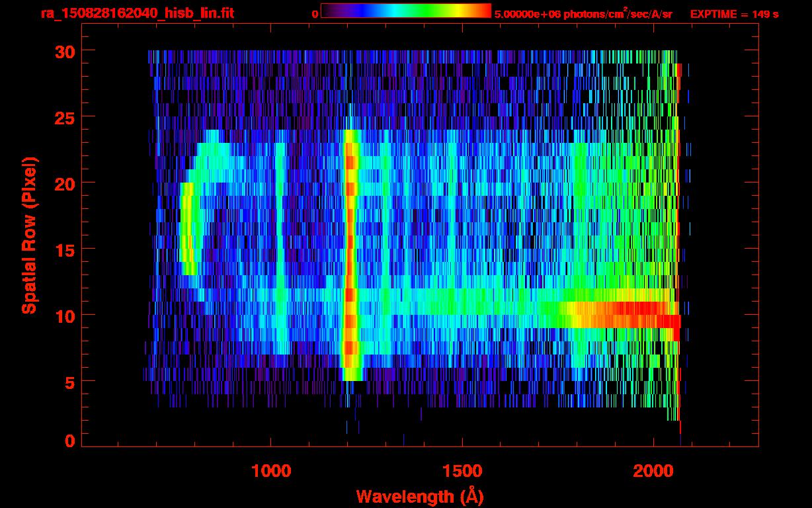Click the 5.00000e+06 photons/cm²/sec/A/sr label
Image resolution: width=812 pixels, height=508 pixels.
[x=583, y=13]
